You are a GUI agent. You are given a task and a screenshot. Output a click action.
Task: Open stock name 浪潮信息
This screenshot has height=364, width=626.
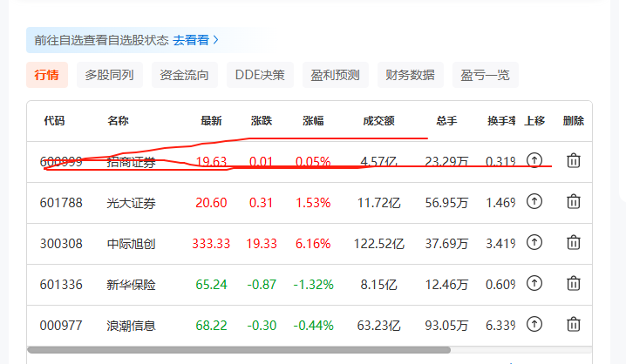(x=131, y=326)
